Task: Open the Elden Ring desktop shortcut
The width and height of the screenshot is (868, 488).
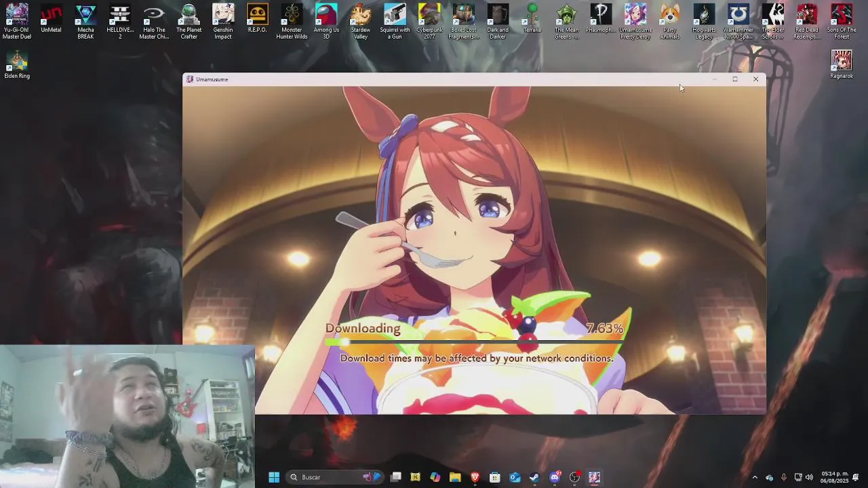Action: pos(17,64)
